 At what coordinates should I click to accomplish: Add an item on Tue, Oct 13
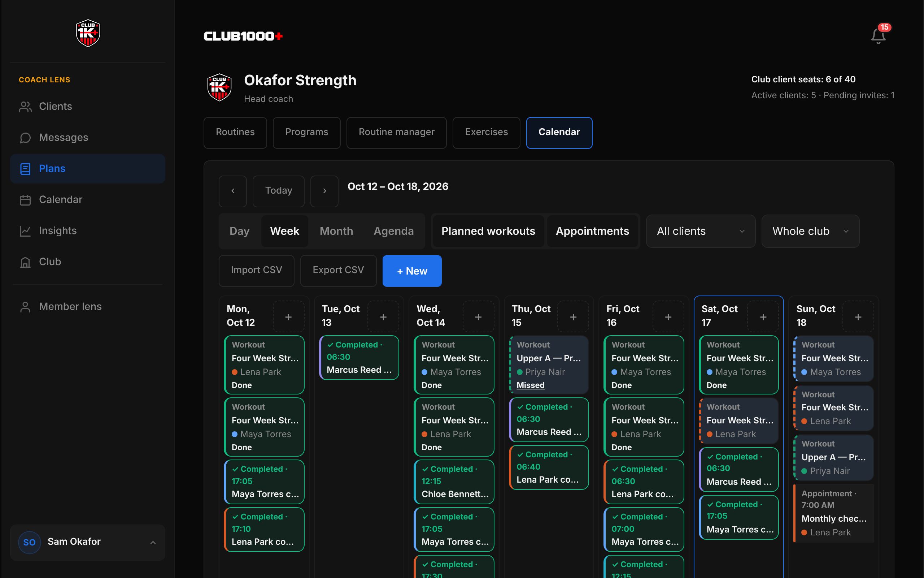coord(383,316)
